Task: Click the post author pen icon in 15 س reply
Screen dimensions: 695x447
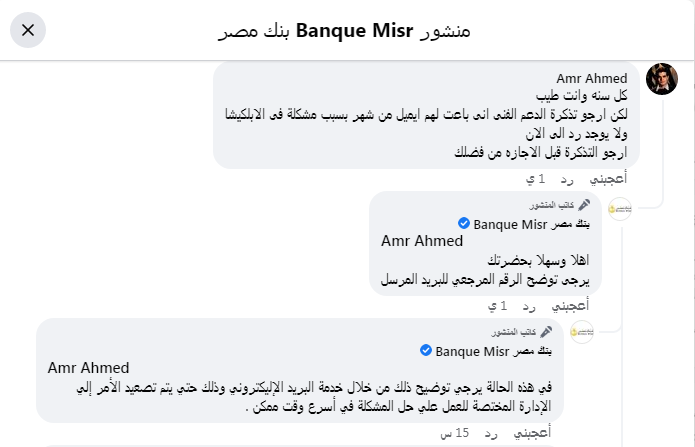Action: [546, 332]
